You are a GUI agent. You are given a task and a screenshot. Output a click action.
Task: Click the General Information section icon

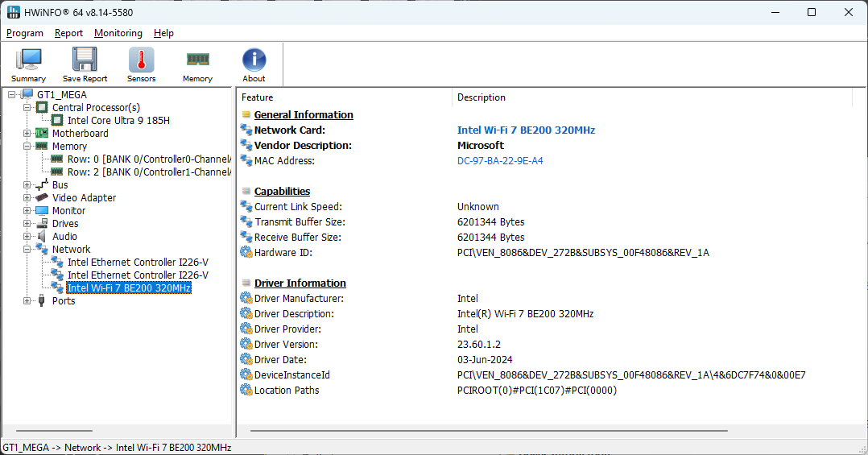click(246, 114)
